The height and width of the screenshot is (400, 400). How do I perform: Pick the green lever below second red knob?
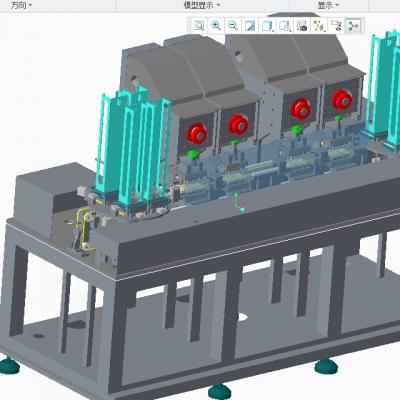pos(234,143)
